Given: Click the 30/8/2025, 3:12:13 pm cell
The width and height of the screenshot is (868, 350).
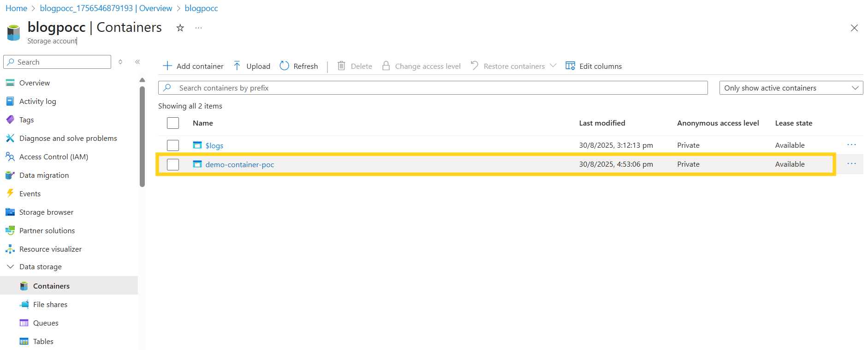Looking at the screenshot, I should [x=616, y=145].
